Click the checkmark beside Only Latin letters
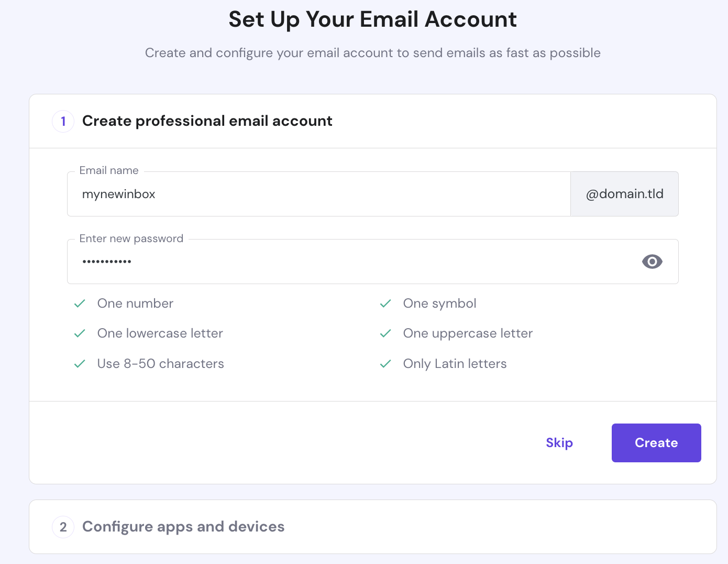This screenshot has height=564, width=728. (385, 363)
